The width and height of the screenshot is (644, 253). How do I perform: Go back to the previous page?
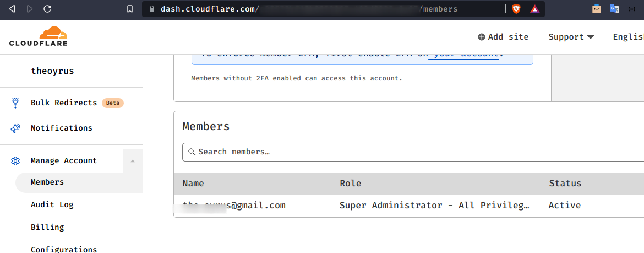pos(12,9)
